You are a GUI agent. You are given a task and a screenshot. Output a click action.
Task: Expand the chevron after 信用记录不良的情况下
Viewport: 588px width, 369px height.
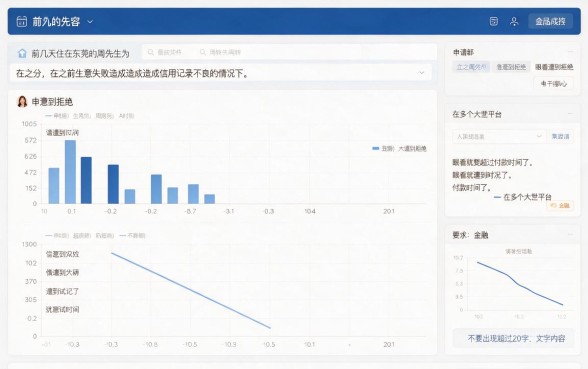[422, 73]
